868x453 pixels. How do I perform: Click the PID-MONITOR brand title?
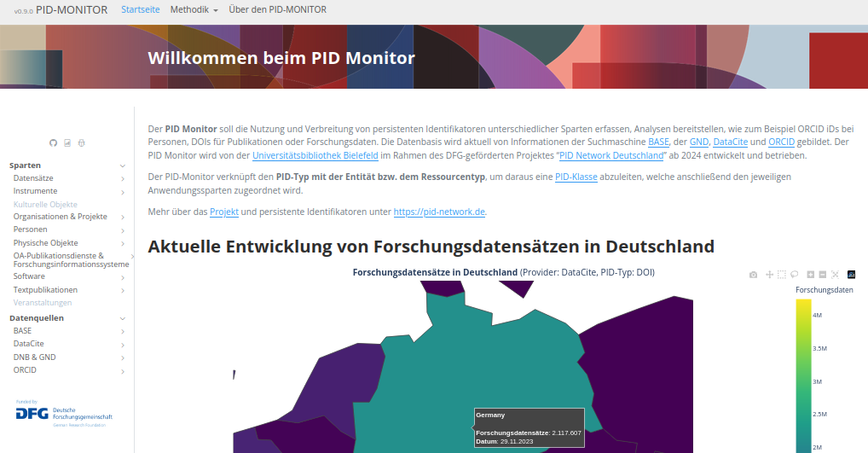[72, 10]
